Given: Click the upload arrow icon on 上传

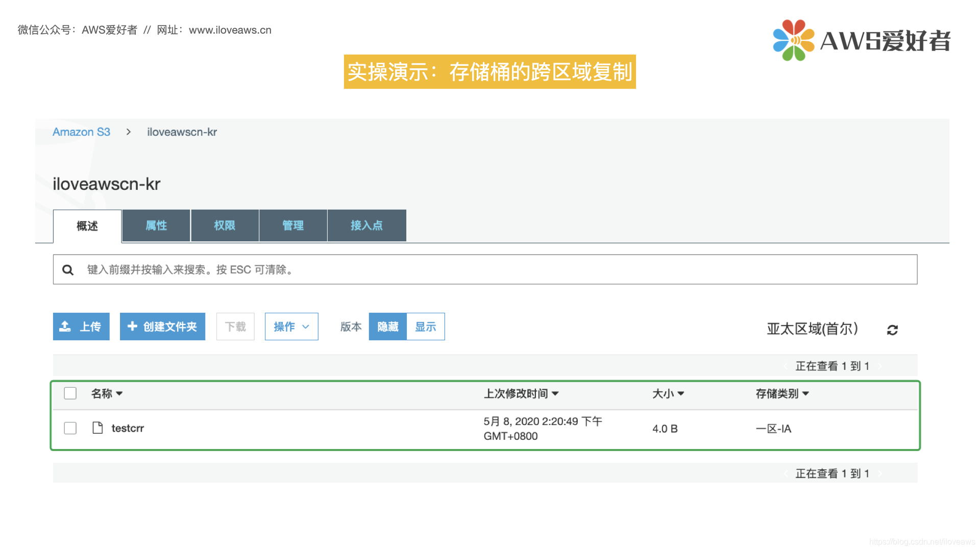Looking at the screenshot, I should pyautogui.click(x=65, y=327).
